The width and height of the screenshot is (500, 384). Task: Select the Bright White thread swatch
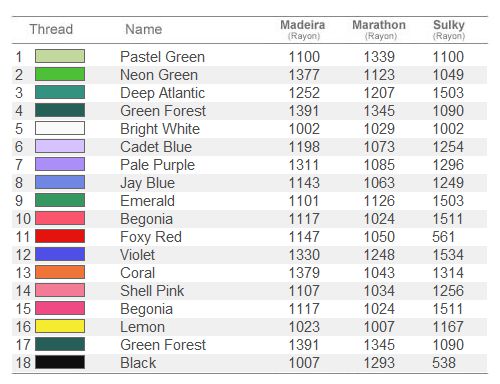60,128
